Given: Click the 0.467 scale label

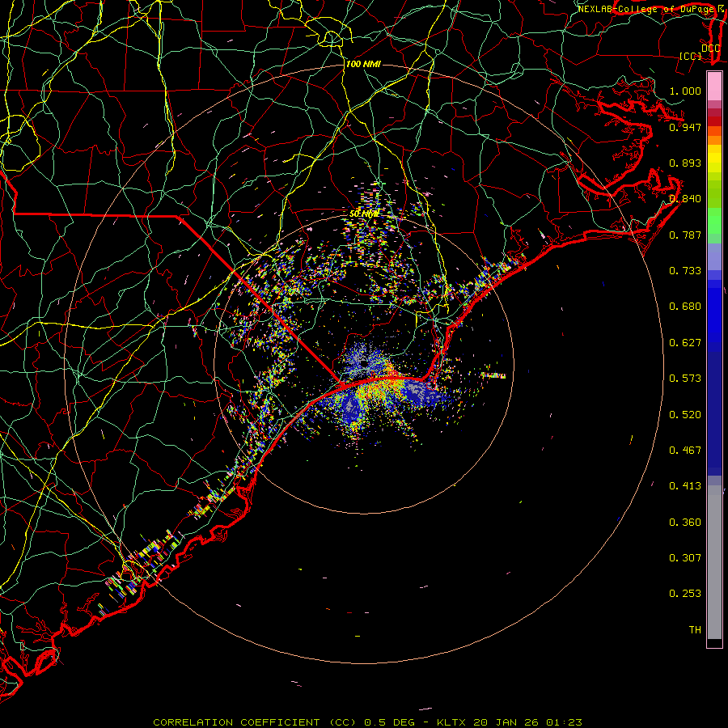Looking at the screenshot, I should 685,451.
